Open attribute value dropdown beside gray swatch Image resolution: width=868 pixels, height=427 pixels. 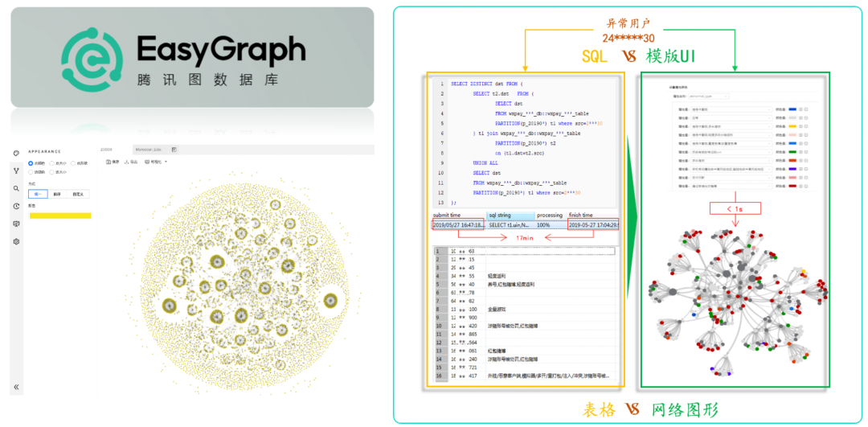point(731,118)
